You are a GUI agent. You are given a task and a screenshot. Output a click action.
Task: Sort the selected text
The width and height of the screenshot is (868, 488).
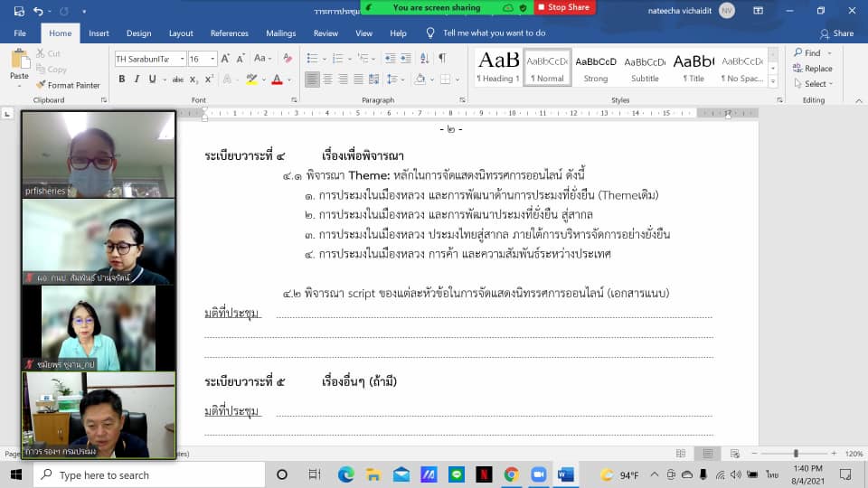pyautogui.click(x=425, y=58)
